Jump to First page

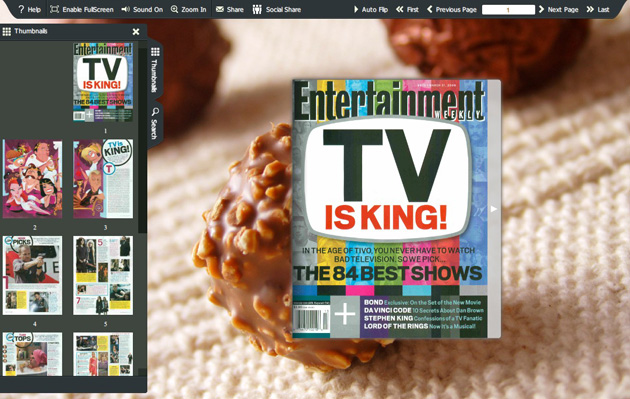407,9
